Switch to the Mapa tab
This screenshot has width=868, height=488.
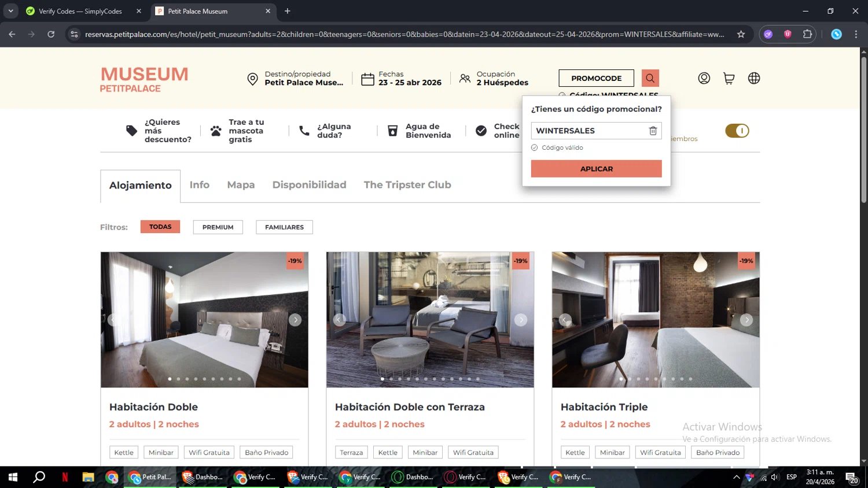click(241, 185)
